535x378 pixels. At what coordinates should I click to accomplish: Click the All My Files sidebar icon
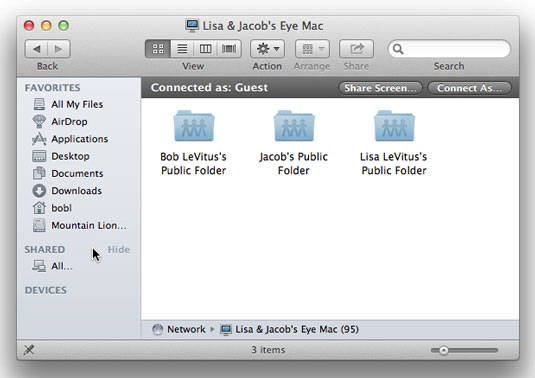pos(39,104)
